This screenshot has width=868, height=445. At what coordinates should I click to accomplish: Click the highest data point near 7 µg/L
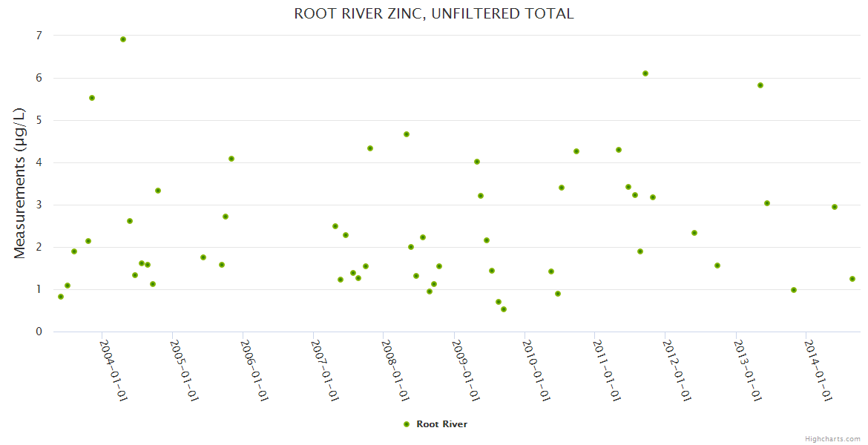tap(123, 39)
